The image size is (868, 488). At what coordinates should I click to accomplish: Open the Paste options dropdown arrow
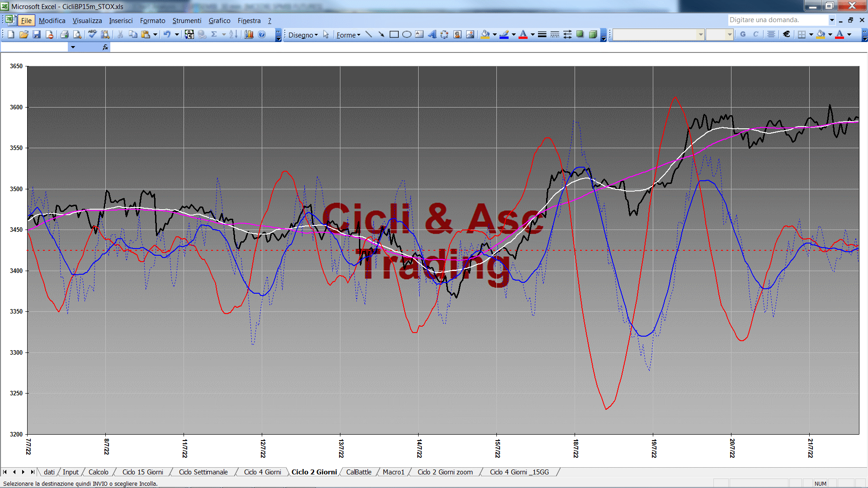(x=155, y=34)
